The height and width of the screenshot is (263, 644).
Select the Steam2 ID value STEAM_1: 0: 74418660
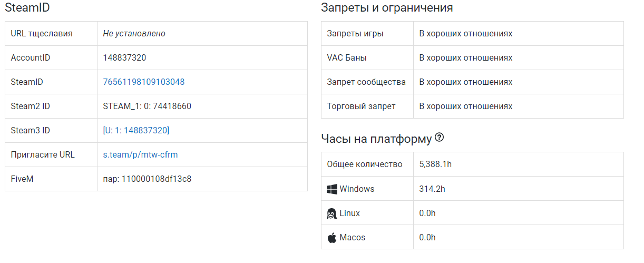pos(147,106)
